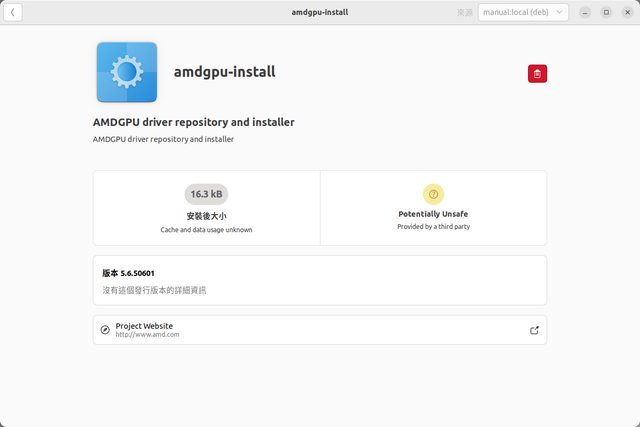Click the 16.3 kB size badge

[x=206, y=193]
